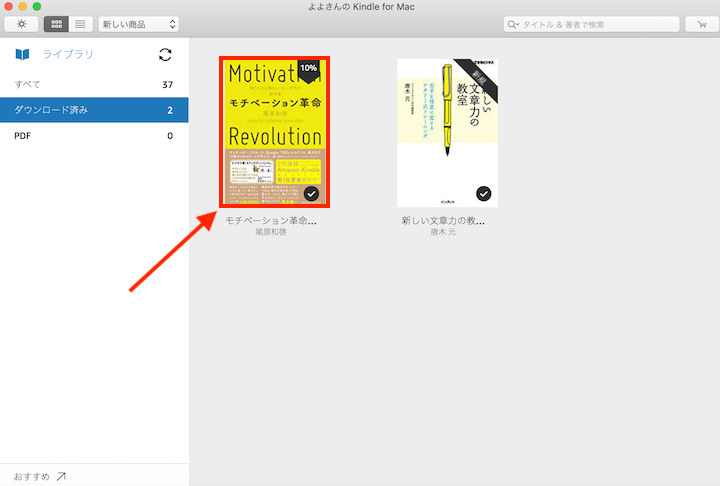Click the search field タイトル & 著者で検索
The image size is (720, 486).
coord(591,24)
